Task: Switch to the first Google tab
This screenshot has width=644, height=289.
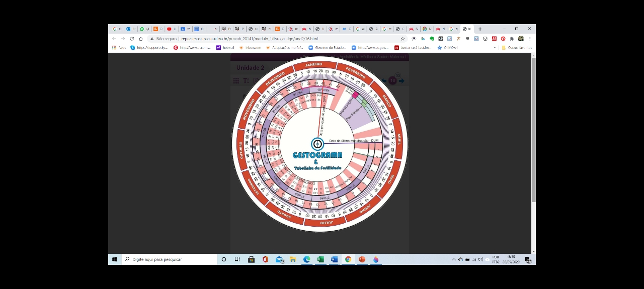Action: (117, 29)
